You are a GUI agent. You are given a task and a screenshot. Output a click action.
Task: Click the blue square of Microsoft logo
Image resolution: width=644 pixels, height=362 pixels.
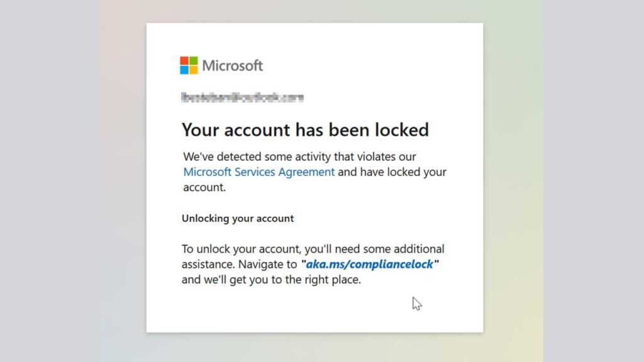(184, 70)
